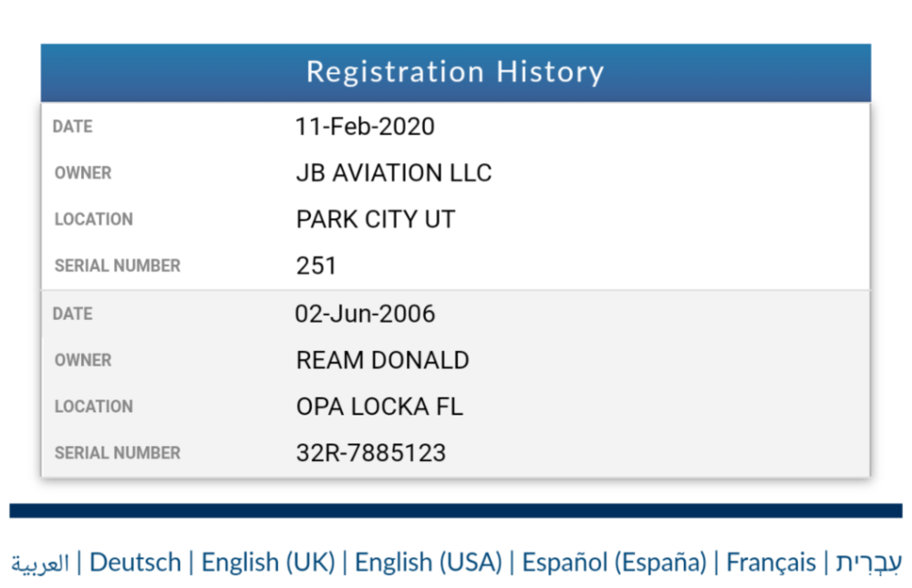Click the Registration History header bar
This screenshot has width=912, height=588.
(x=456, y=72)
